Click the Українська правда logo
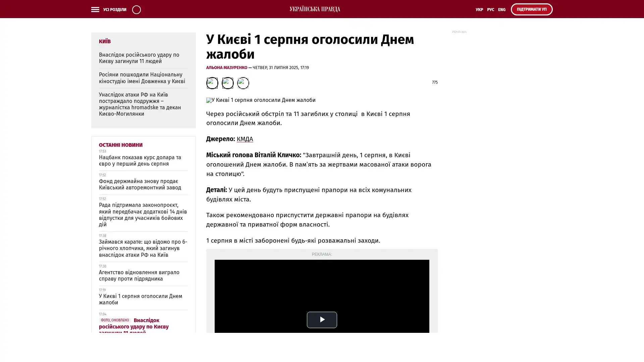The image size is (644, 362). click(315, 9)
